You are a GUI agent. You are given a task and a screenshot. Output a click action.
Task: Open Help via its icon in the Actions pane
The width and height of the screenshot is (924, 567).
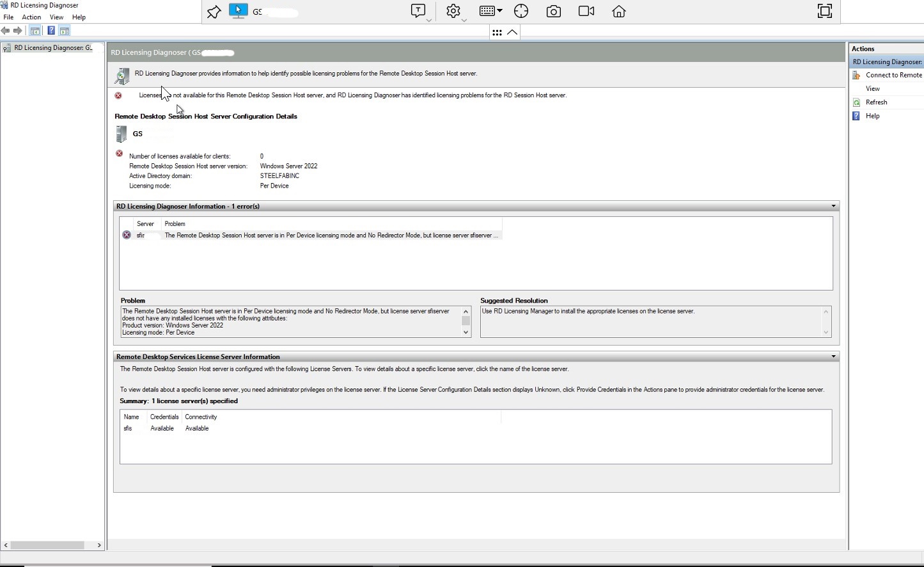[856, 116]
